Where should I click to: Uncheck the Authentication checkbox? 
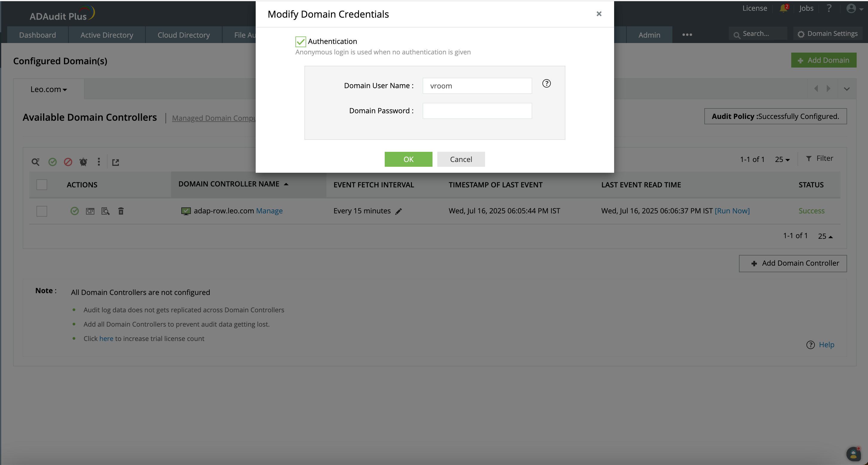pos(300,42)
